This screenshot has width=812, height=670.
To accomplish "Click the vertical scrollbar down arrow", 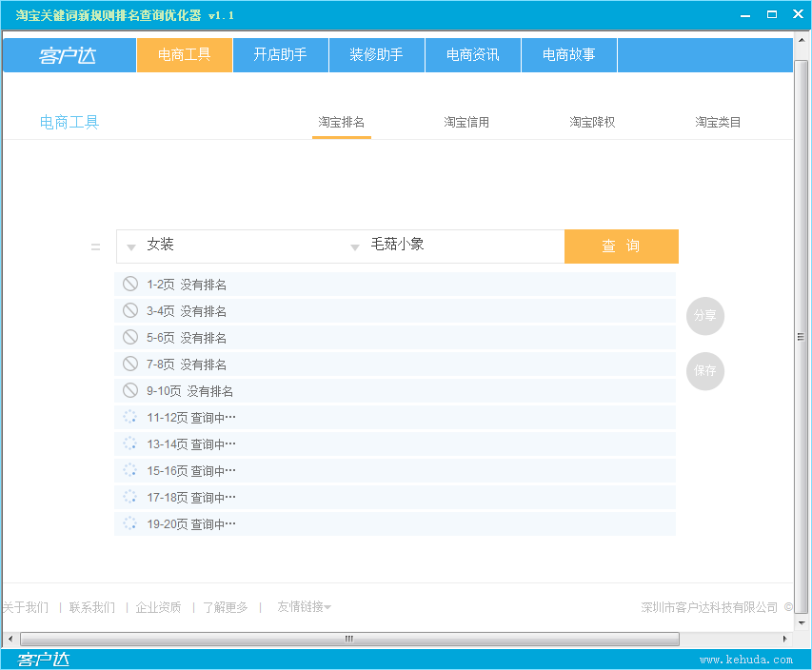I will click(x=802, y=622).
